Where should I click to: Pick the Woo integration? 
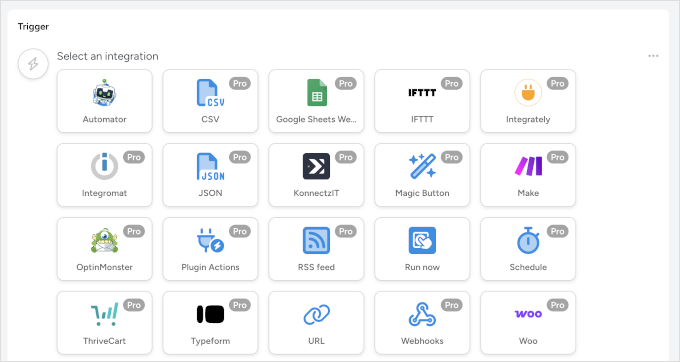click(528, 323)
